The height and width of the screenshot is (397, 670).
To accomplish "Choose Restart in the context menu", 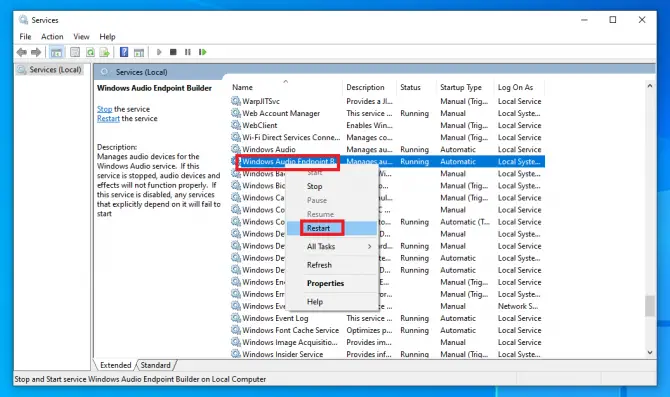I will tap(332, 228).
